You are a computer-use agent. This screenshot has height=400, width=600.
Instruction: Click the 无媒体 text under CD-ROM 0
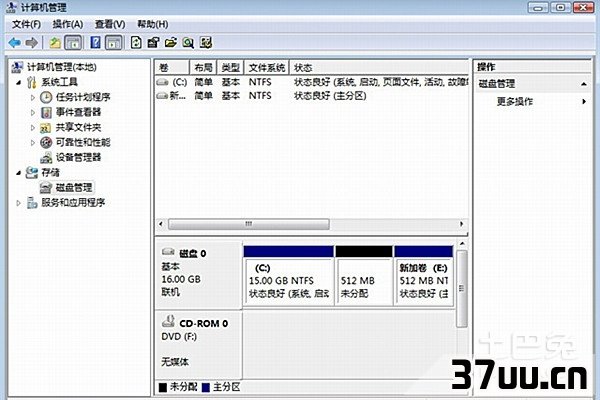175,362
